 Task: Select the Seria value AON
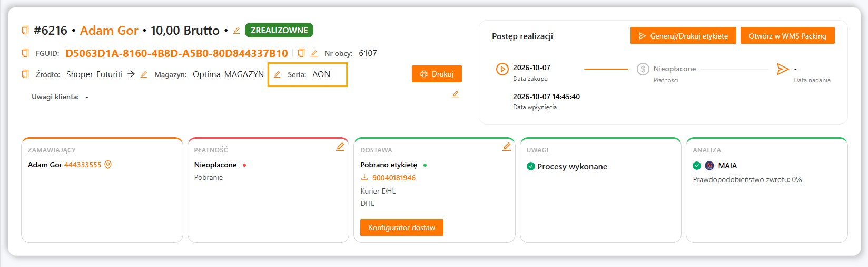pos(321,74)
